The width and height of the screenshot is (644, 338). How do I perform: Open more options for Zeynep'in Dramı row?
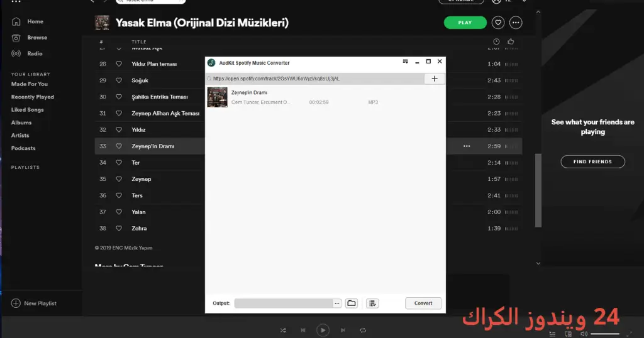(x=467, y=146)
